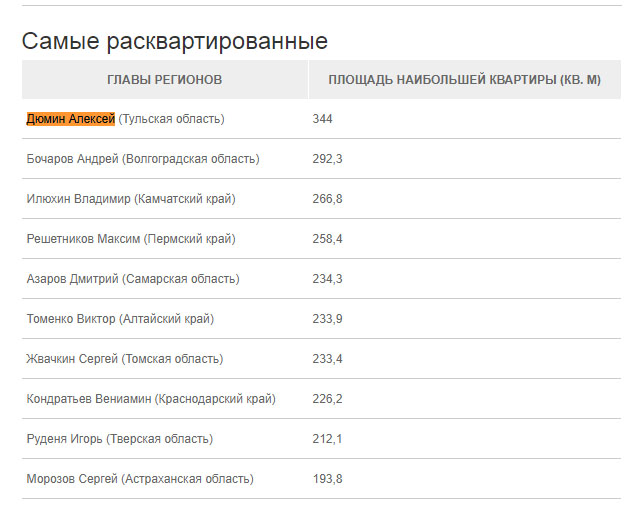Select the area value 292,3
This screenshot has width=625, height=506.
pyautogui.click(x=327, y=159)
